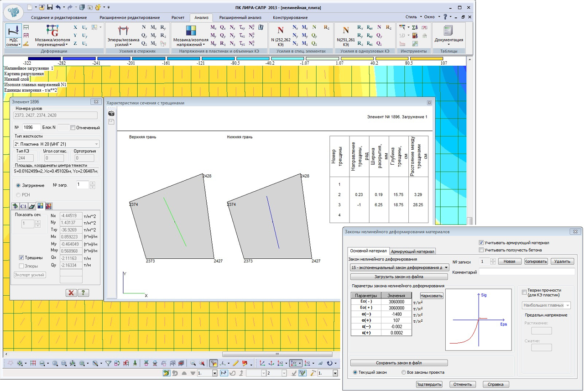This screenshot has width=584, height=392.
Task: Toggle the Трещины checkbox
Action: click(x=21, y=258)
